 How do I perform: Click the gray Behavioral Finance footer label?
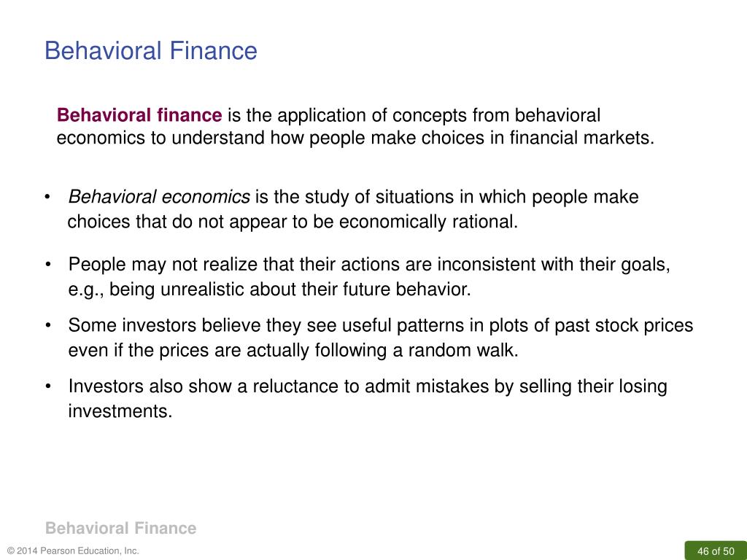[x=120, y=528]
